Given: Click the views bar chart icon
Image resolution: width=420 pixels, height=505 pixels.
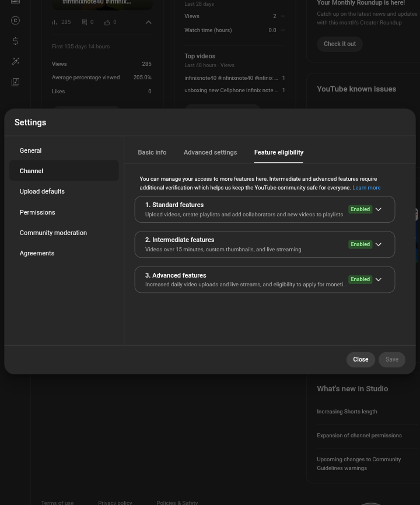Looking at the screenshot, I should 54,22.
